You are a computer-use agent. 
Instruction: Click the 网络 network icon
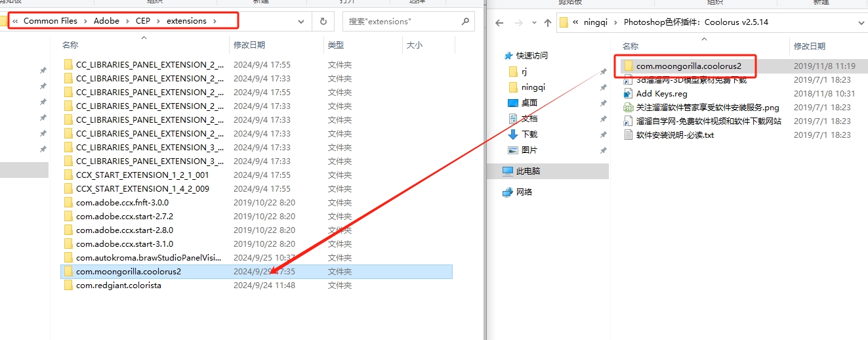pyautogui.click(x=508, y=192)
